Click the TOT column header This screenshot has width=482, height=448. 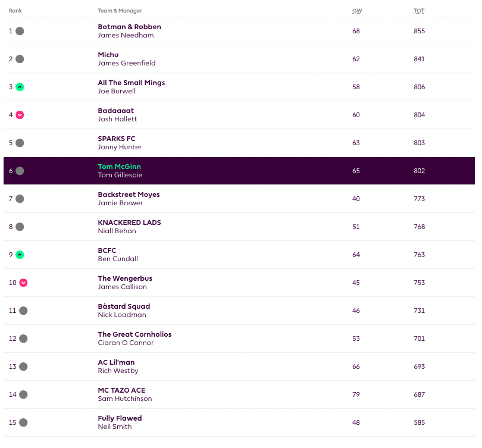pyautogui.click(x=419, y=11)
